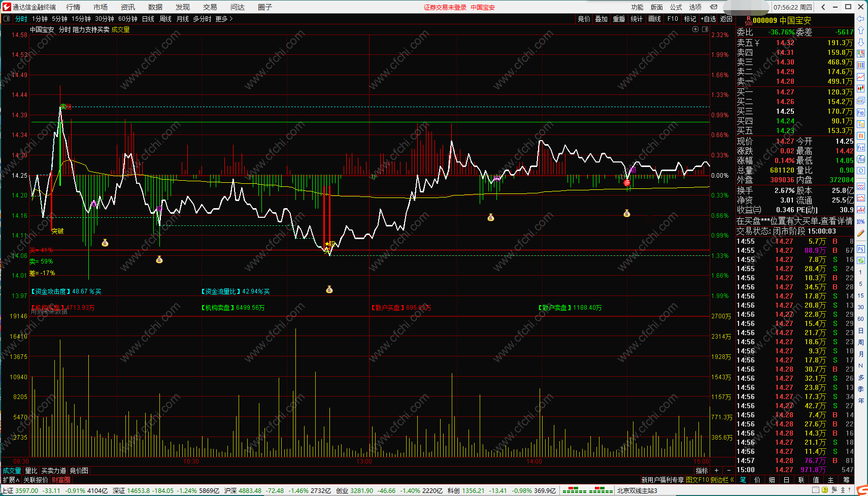The width and height of the screenshot is (868, 496).
Task: Click the blue back arrow in sidebar
Action: point(861,19)
